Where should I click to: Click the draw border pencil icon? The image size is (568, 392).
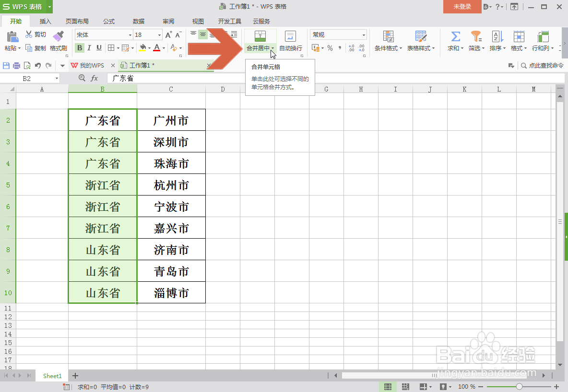125,48
